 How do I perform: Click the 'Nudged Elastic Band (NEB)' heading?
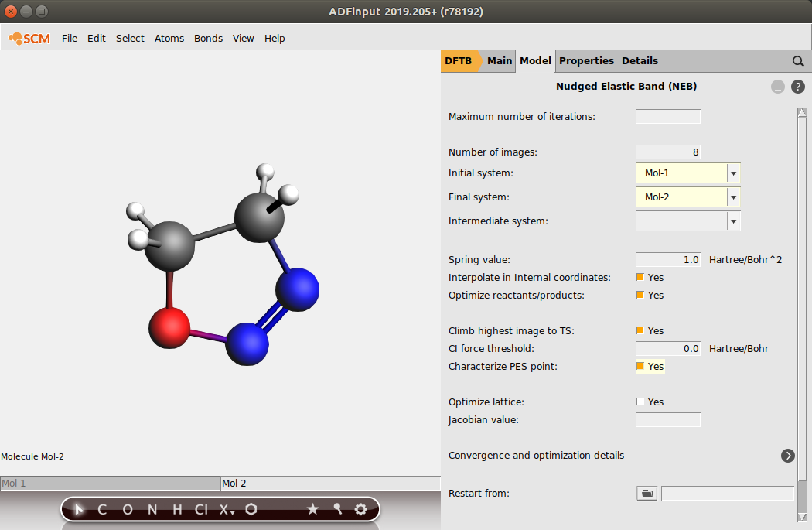pyautogui.click(x=626, y=87)
